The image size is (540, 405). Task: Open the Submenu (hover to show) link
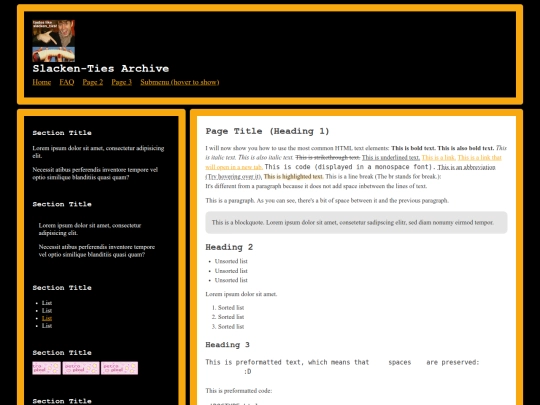[x=180, y=82]
